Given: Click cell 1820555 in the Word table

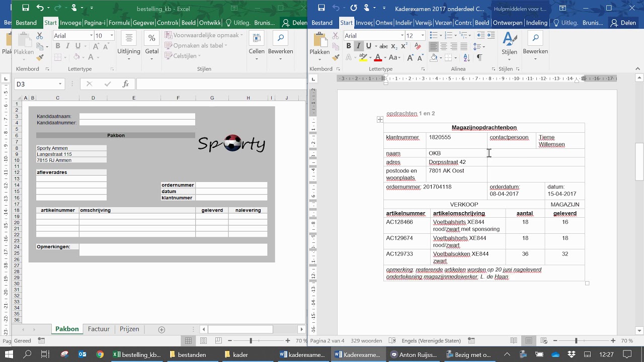Looking at the screenshot, I should 440,137.
